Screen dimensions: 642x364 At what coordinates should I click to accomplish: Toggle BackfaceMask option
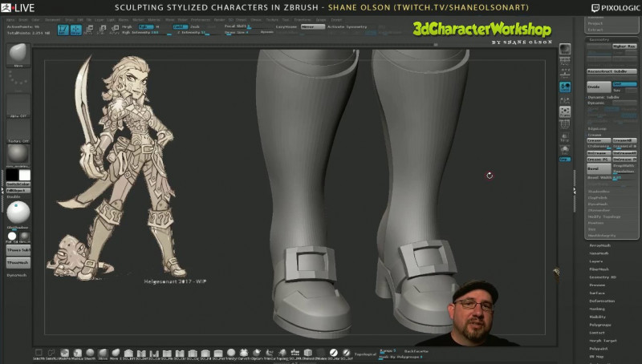416,351
